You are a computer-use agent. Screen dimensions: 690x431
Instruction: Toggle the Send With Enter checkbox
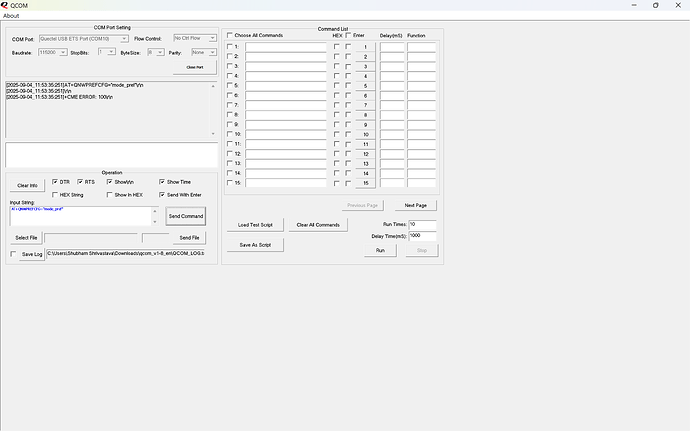coord(162,195)
